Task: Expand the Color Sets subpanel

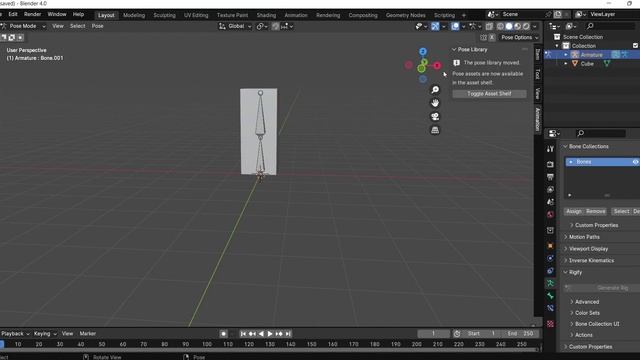Action: click(571, 313)
